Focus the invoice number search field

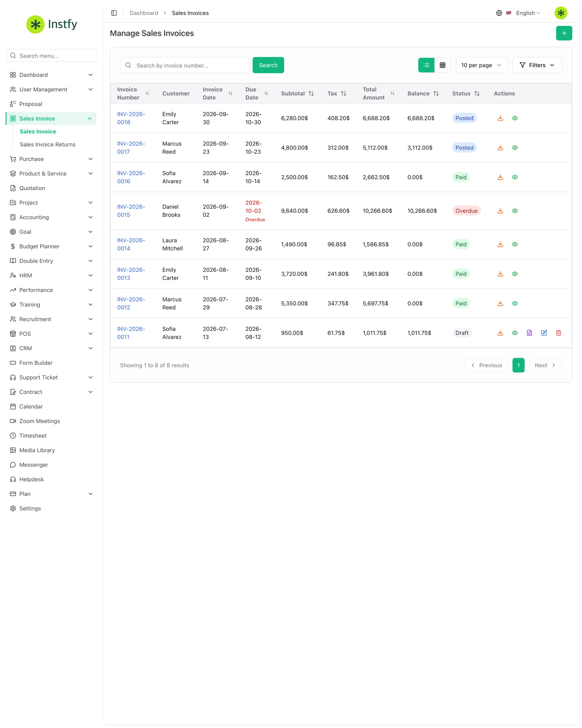(185, 65)
